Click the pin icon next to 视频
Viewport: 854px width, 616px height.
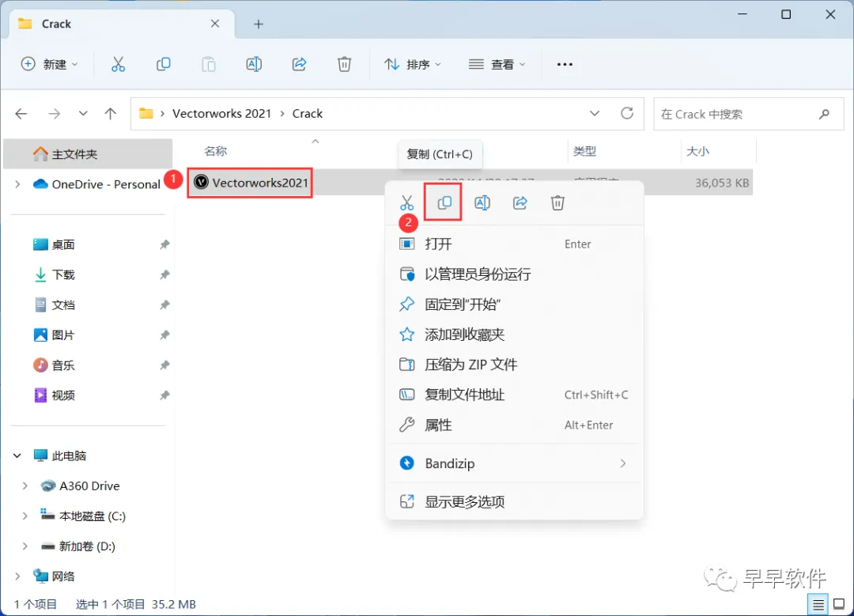point(164,395)
